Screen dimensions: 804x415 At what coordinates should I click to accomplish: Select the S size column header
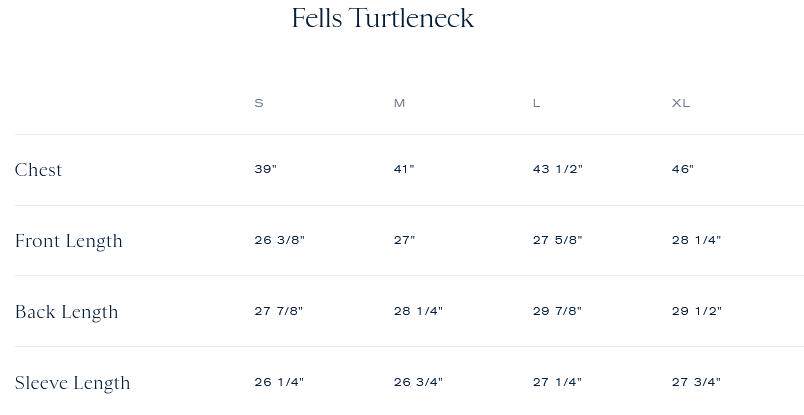point(259,103)
